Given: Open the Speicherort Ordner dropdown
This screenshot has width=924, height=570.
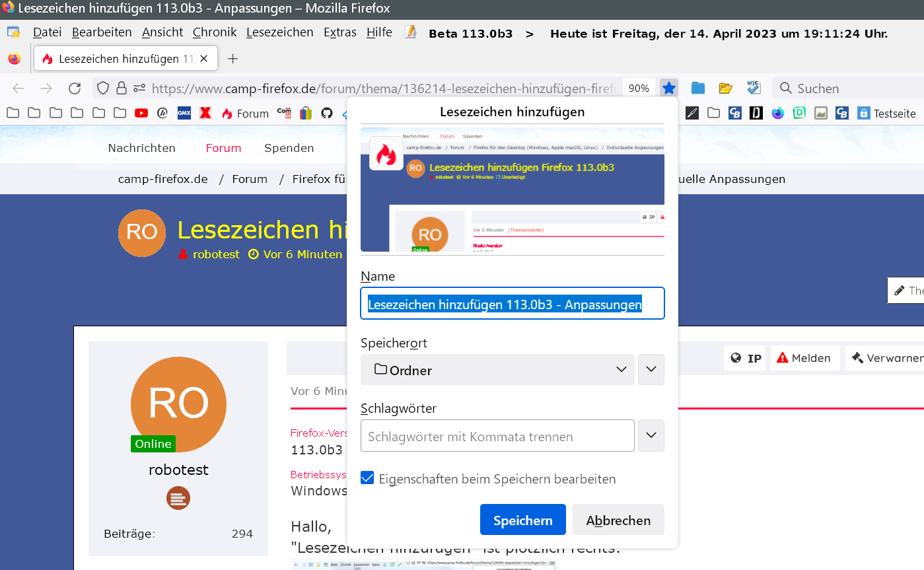Looking at the screenshot, I should click(x=497, y=370).
